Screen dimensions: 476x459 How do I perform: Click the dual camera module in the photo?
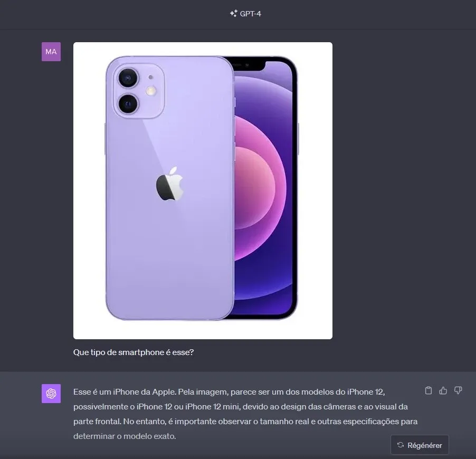pyautogui.click(x=139, y=91)
